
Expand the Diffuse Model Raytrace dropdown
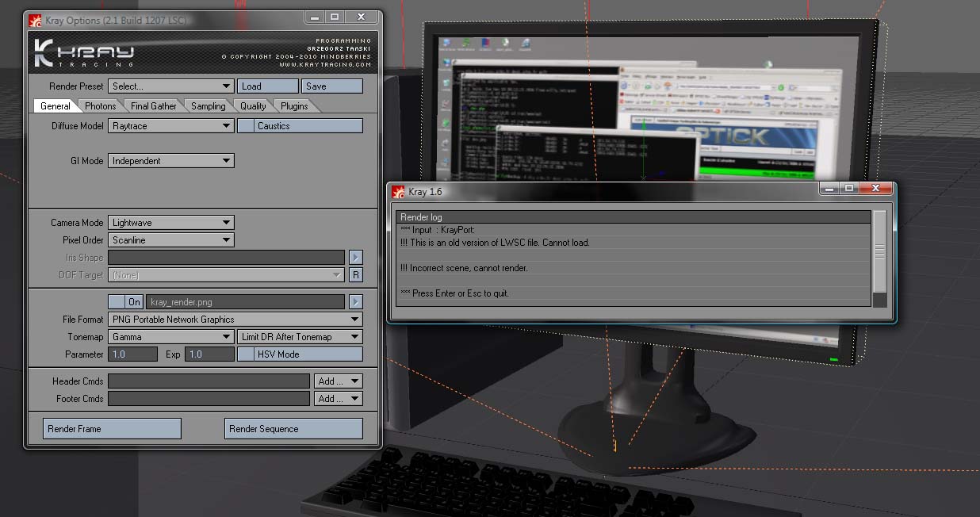pyautogui.click(x=170, y=126)
